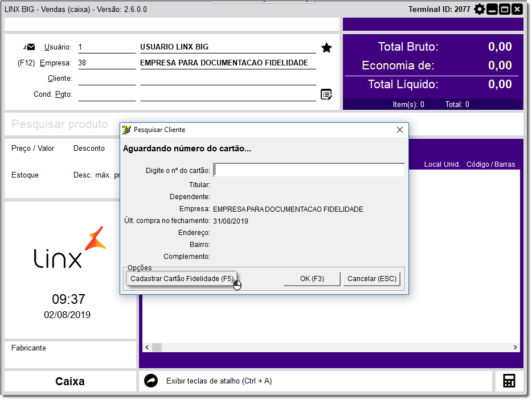Focus the card number input field
This screenshot has height=400, width=532.
(x=309, y=170)
